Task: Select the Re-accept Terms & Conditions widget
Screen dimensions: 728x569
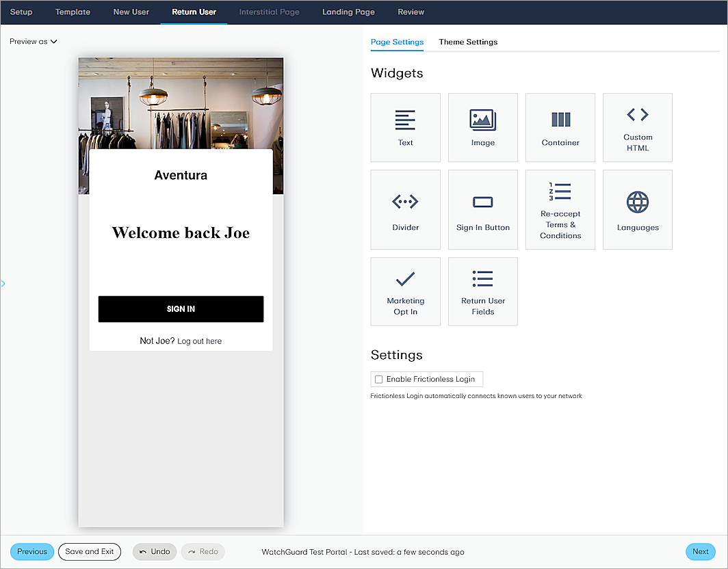Action: [560, 209]
